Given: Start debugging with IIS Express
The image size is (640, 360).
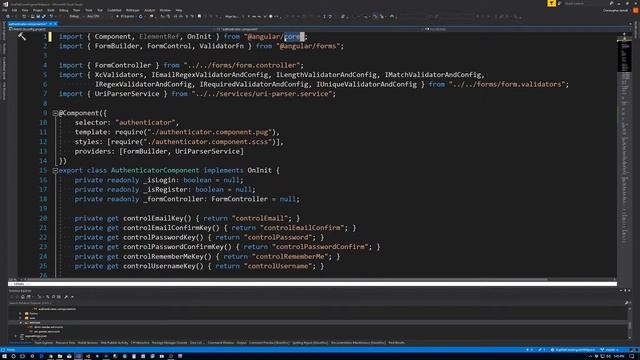Looking at the screenshot, I should click(125, 17).
